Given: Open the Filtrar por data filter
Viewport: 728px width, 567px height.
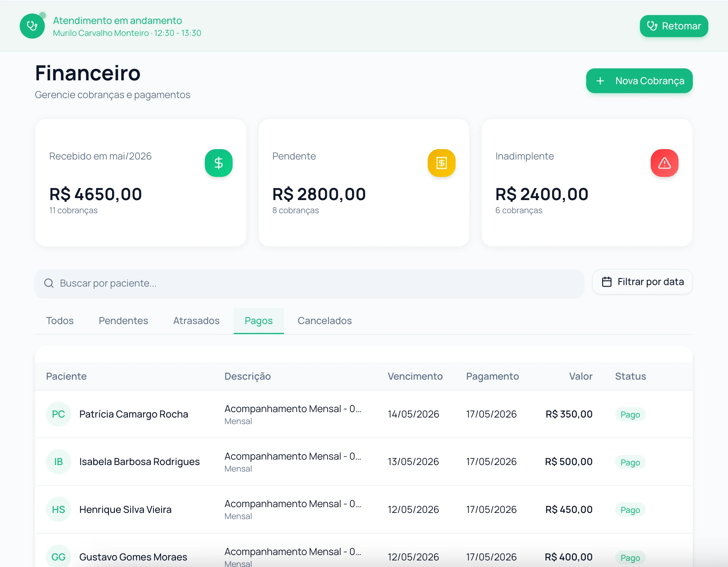Looking at the screenshot, I should (x=642, y=282).
